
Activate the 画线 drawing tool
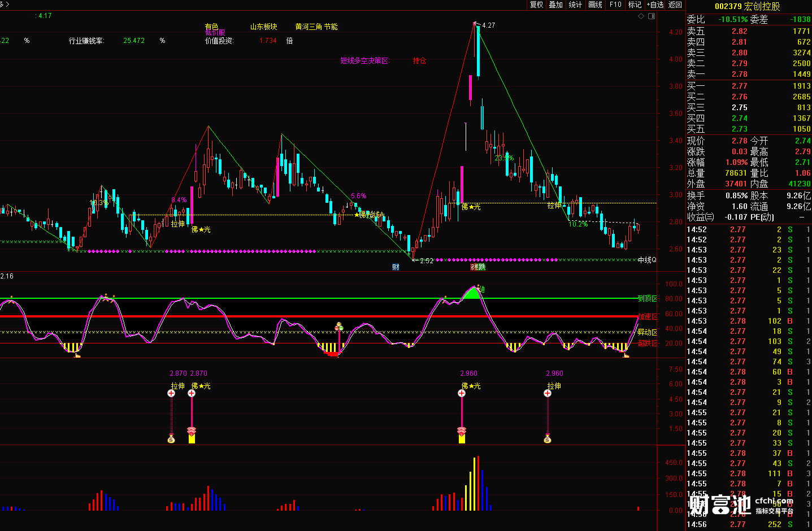click(595, 5)
